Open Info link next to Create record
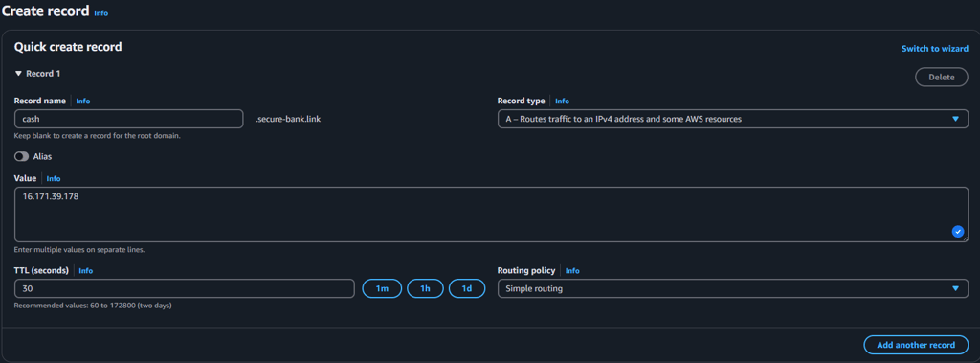 [100, 12]
